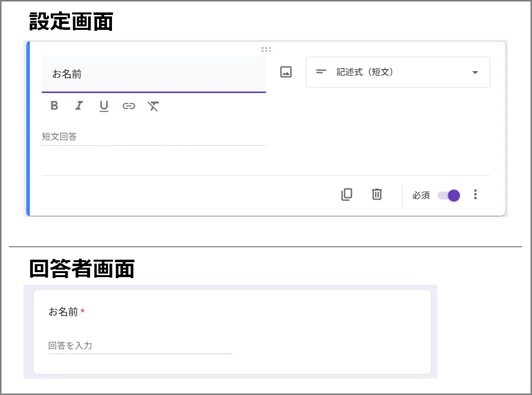
Task: Add an image to the question
Action: 286,72
